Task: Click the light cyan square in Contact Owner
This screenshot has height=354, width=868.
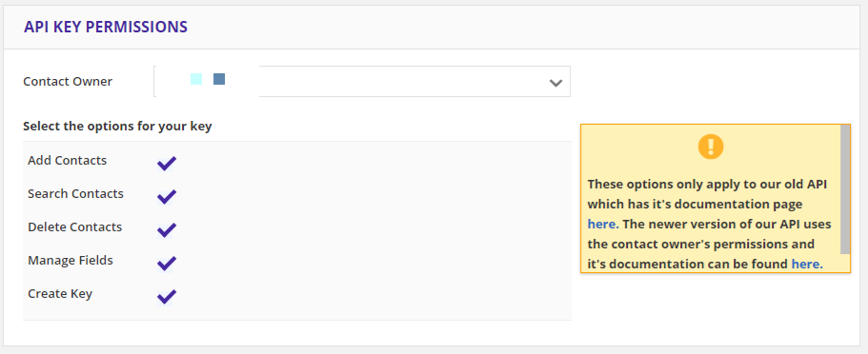Action: click(x=196, y=79)
